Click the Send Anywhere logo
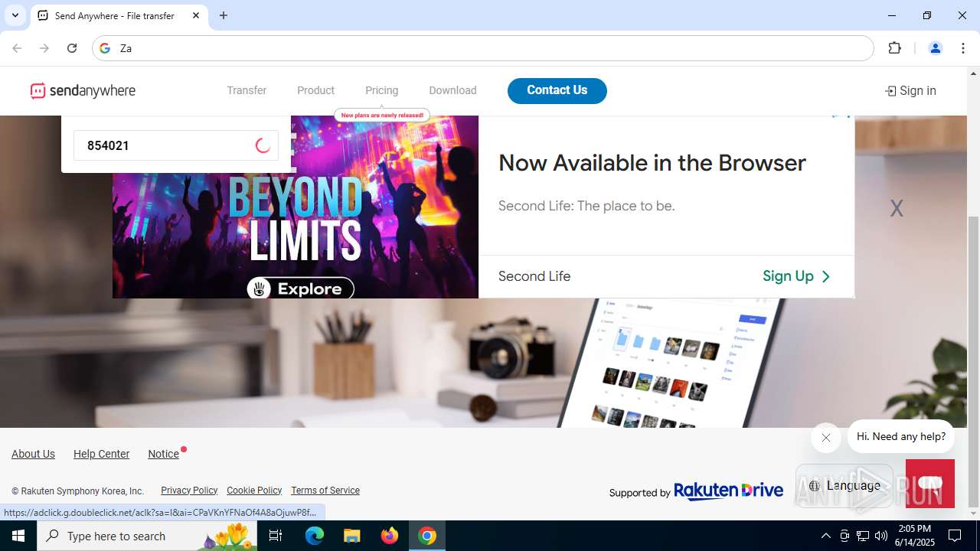 pos(83,90)
